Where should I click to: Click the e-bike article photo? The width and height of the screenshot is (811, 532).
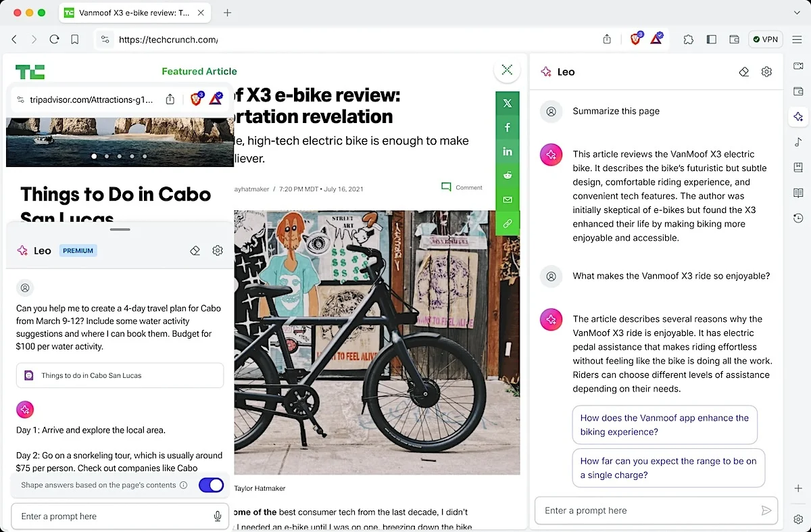point(377,342)
